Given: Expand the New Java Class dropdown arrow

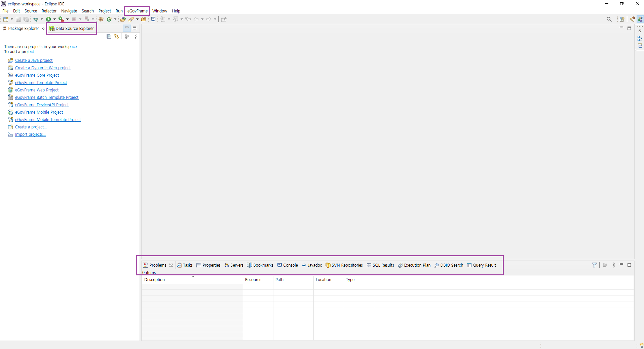Looking at the screenshot, I should [115, 19].
